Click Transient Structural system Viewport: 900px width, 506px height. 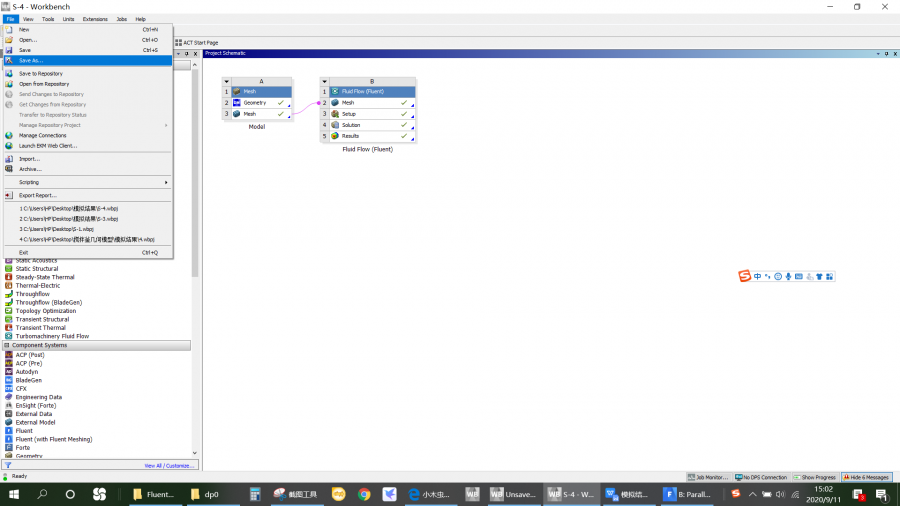(42, 320)
